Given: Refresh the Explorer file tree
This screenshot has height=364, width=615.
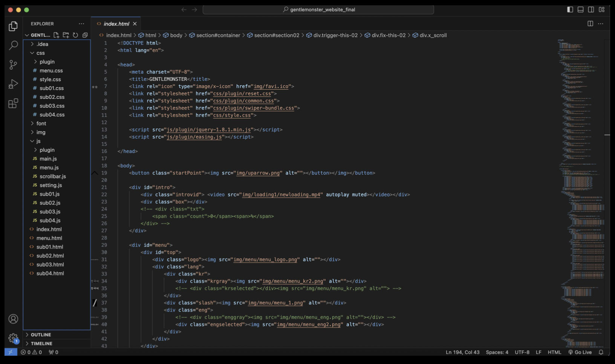Looking at the screenshot, I should point(75,35).
